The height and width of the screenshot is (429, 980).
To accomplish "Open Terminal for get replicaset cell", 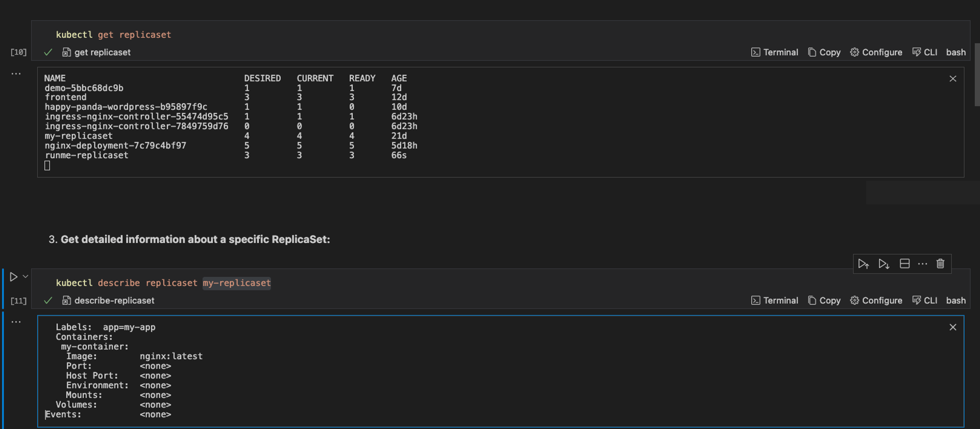I will pyautogui.click(x=775, y=52).
